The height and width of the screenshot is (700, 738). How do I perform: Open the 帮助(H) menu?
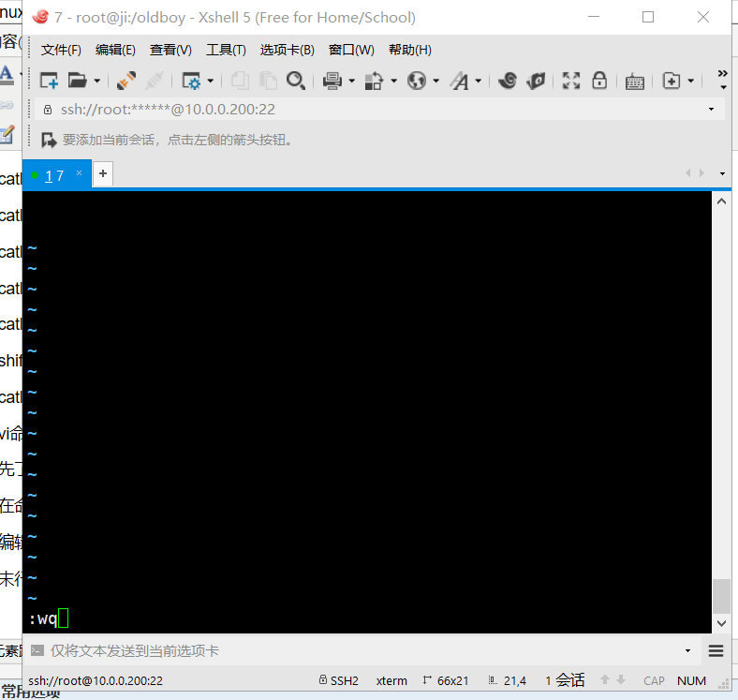[x=410, y=50]
